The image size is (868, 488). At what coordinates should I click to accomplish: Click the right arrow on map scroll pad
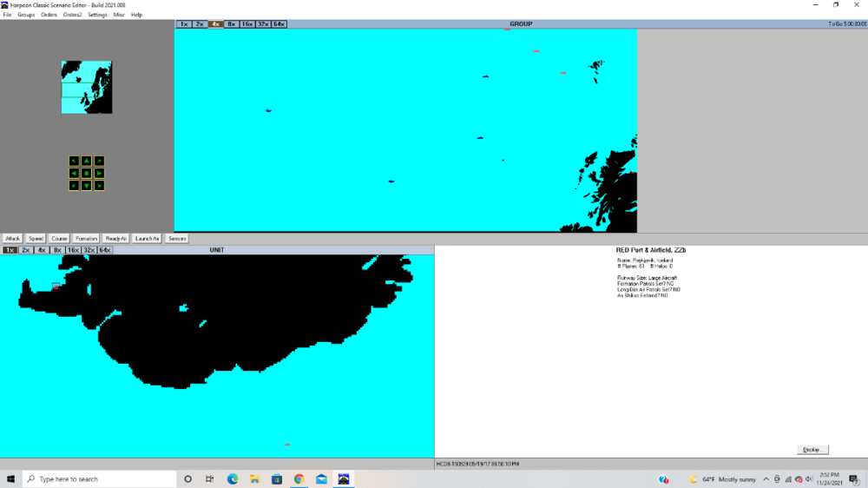pyautogui.click(x=99, y=174)
